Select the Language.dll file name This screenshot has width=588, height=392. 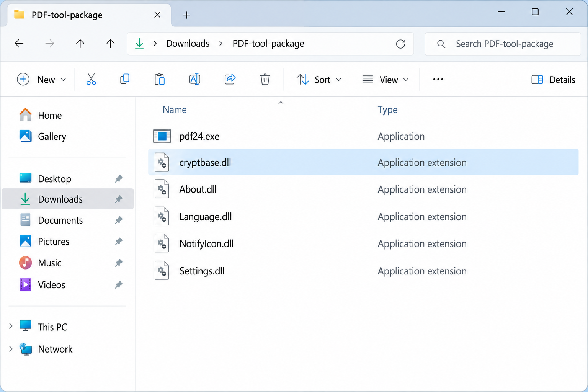[x=206, y=217]
